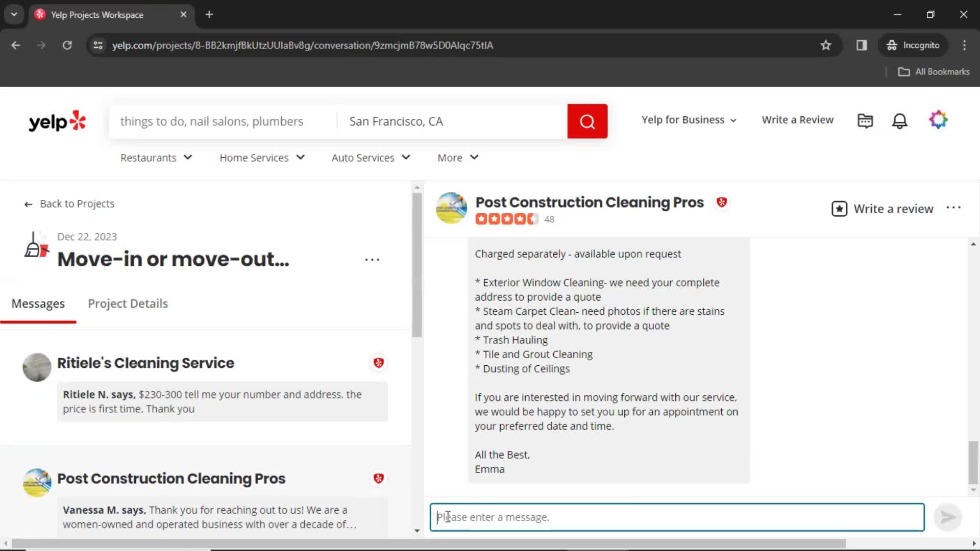Image resolution: width=980 pixels, height=551 pixels.
Task: Expand the Restaurants dropdown menu
Action: pos(156,157)
